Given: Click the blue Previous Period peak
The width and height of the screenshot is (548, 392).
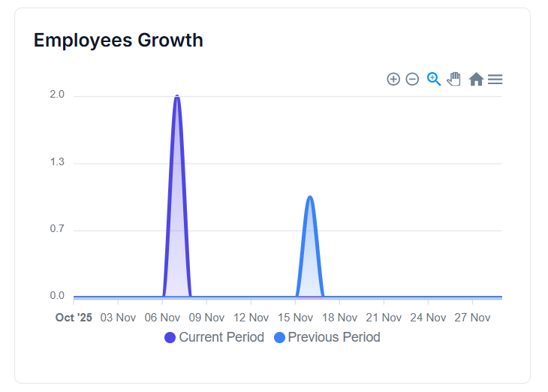Looking at the screenshot, I should 309,198.
